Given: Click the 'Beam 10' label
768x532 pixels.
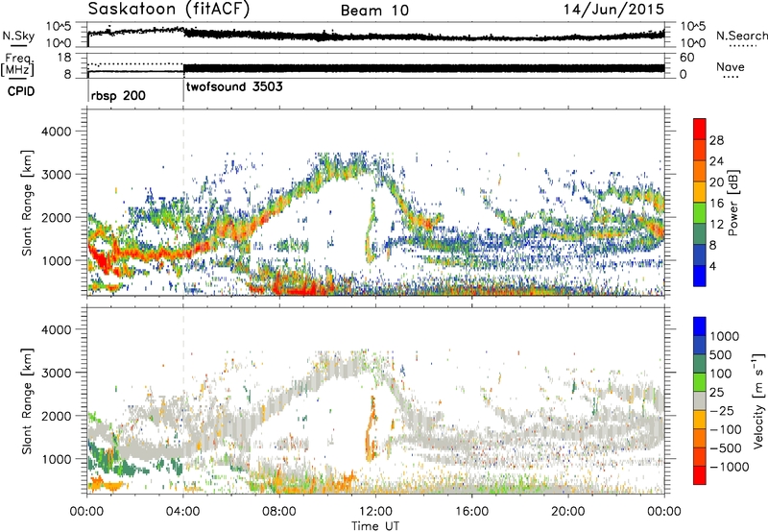Looking at the screenshot, I should click(x=374, y=11).
